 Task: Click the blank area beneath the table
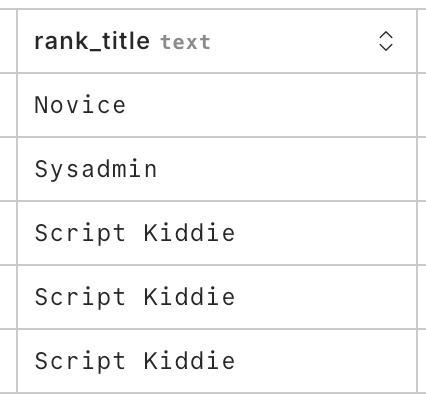pyautogui.click(x=213, y=403)
